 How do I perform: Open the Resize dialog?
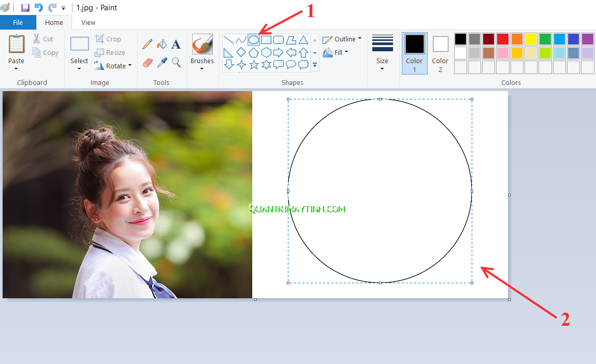coord(110,52)
